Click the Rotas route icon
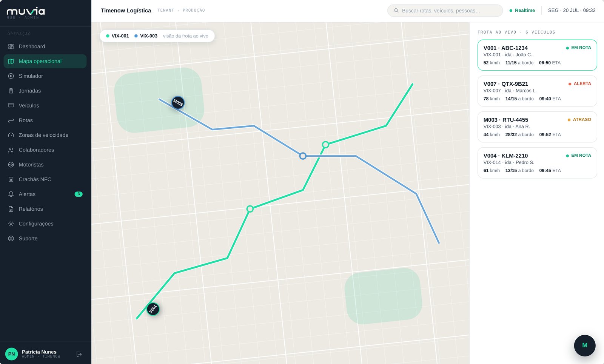604x364 pixels. (11, 120)
